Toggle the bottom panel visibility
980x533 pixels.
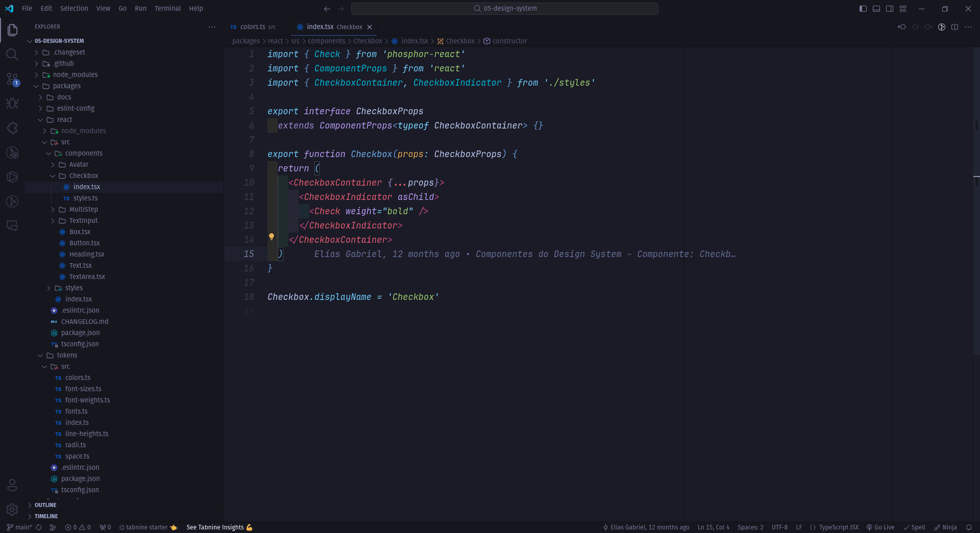(x=876, y=9)
